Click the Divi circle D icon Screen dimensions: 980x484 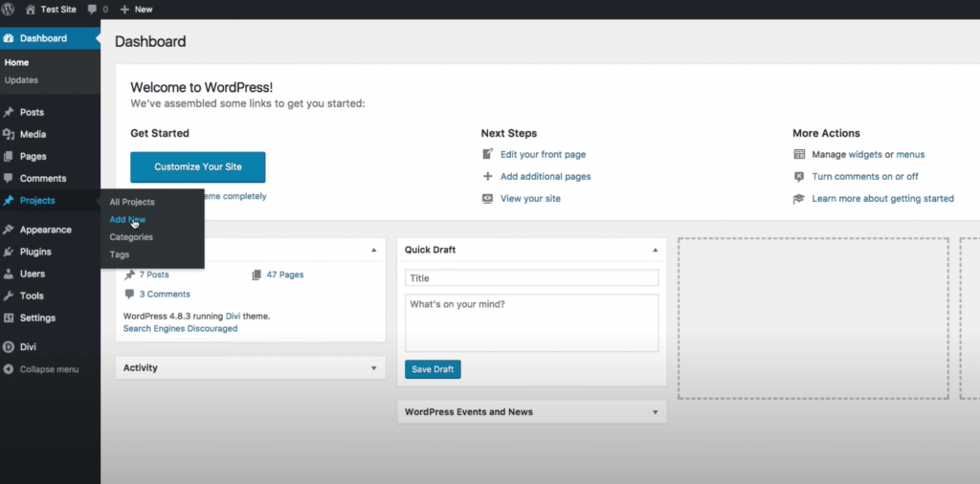pos(8,346)
